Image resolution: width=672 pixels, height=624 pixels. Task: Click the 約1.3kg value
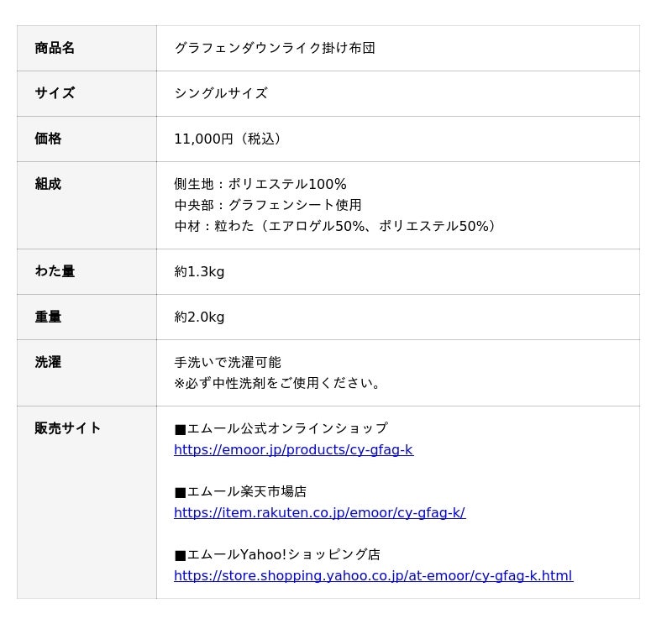click(x=199, y=271)
